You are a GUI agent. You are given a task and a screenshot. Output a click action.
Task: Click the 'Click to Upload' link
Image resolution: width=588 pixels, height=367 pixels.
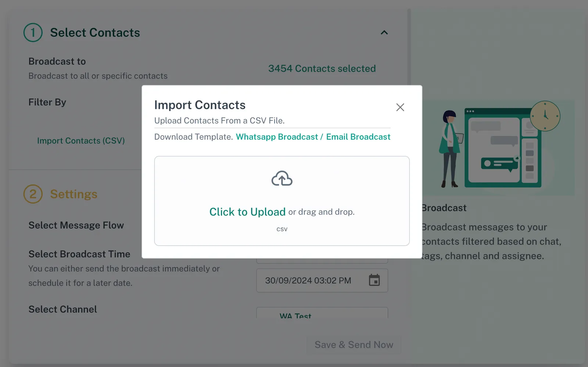coord(247,212)
